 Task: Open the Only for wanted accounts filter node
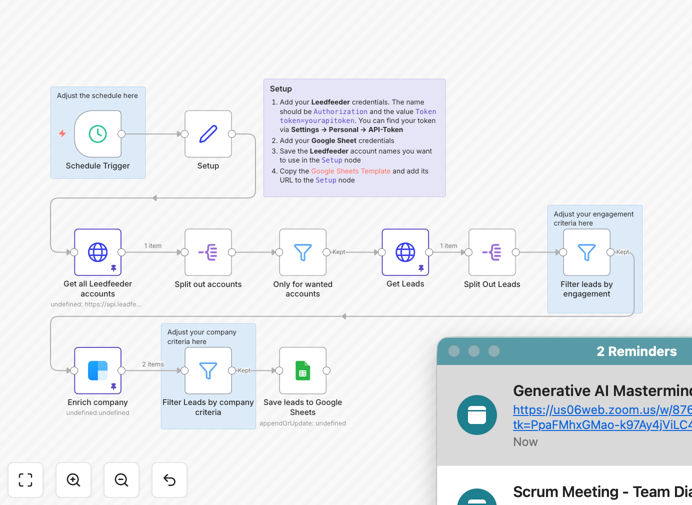[303, 252]
